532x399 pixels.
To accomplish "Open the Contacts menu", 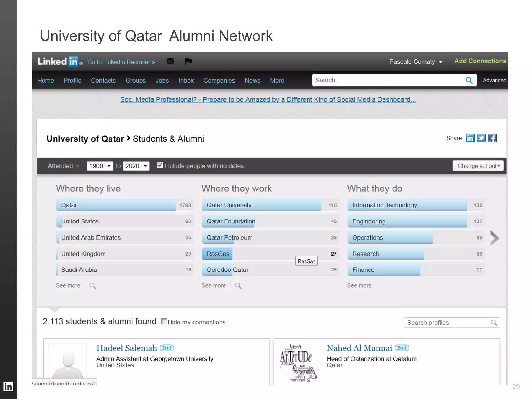I will [103, 81].
